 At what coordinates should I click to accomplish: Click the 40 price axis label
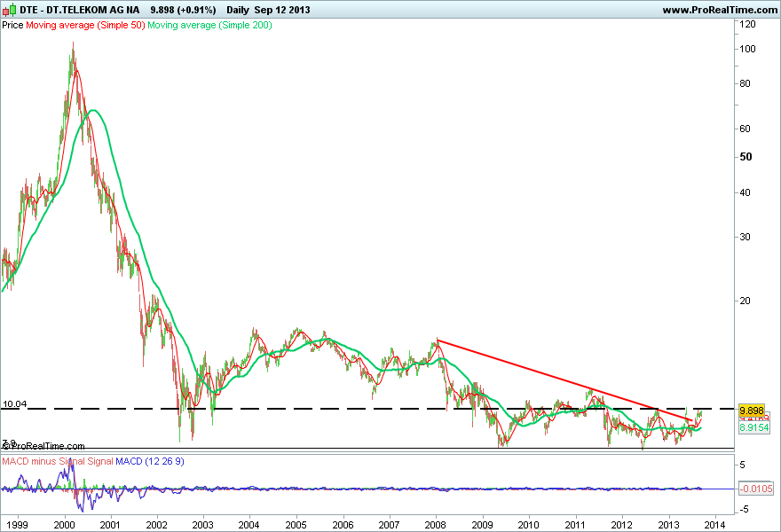click(x=745, y=192)
